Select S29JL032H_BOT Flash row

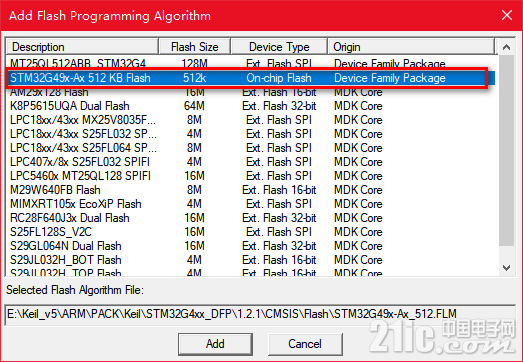click(x=250, y=260)
